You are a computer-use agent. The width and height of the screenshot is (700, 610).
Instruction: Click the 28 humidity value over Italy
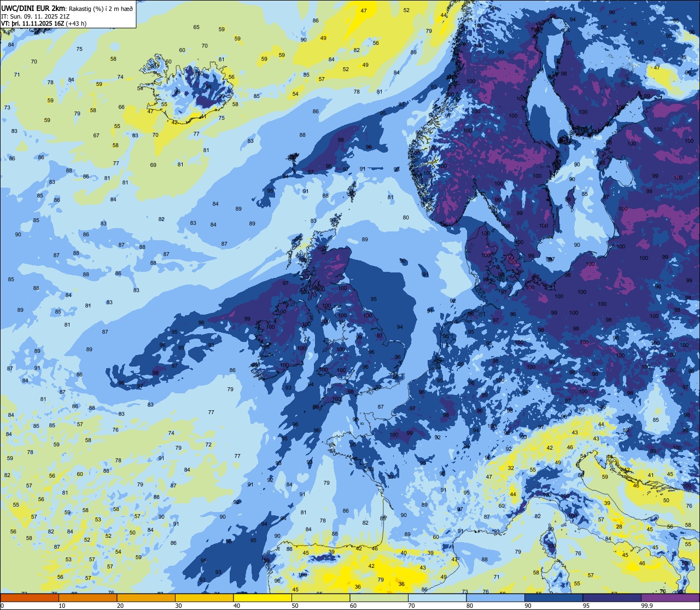(619, 526)
